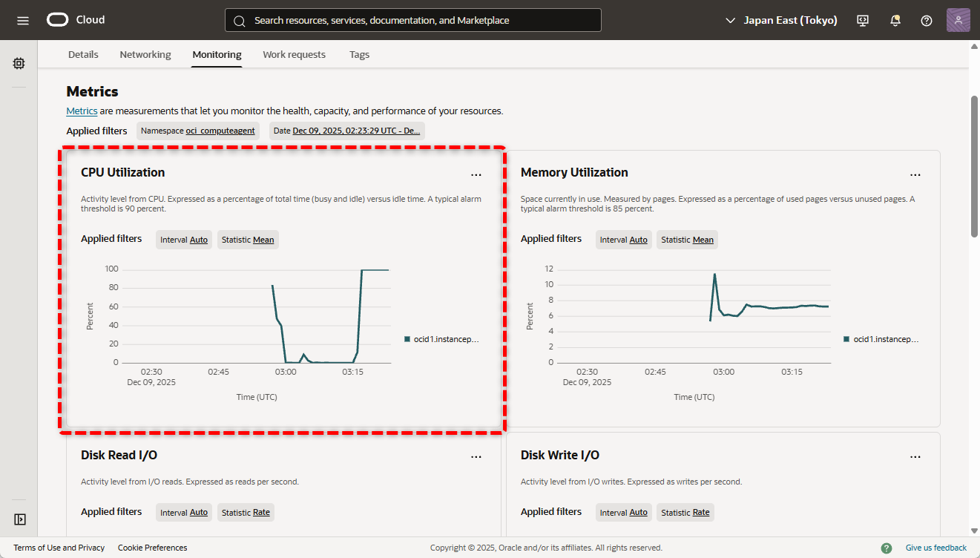Expand the sidebar panel toggle icon
The width and height of the screenshot is (980, 558).
[20, 519]
